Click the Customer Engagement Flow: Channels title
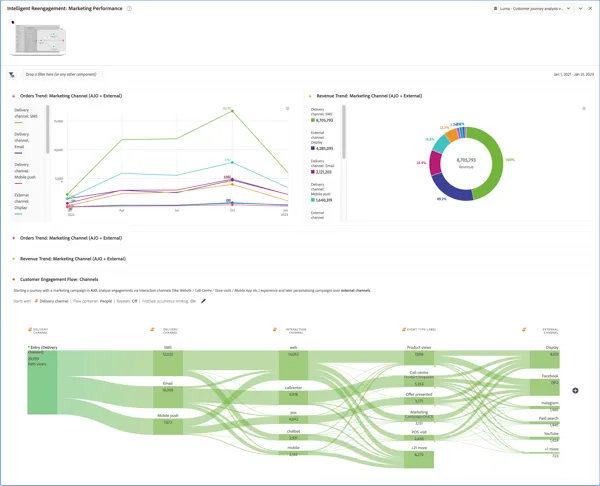Image resolution: width=600 pixels, height=486 pixels. point(59,279)
